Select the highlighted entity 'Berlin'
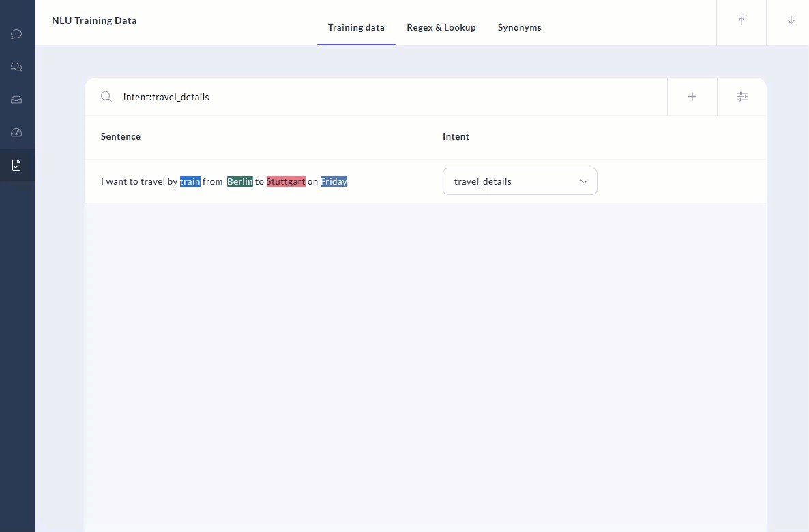Image resolution: width=809 pixels, height=532 pixels. [x=240, y=181]
